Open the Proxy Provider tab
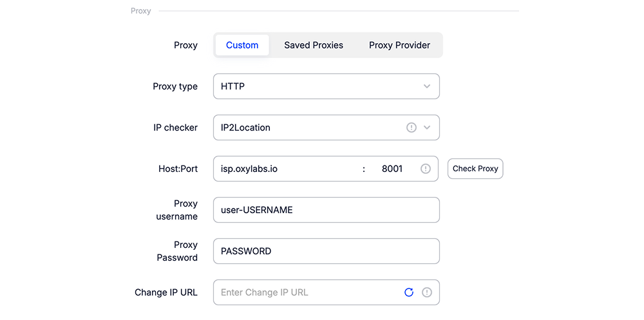Viewport: 644px width, 320px height. click(x=399, y=45)
